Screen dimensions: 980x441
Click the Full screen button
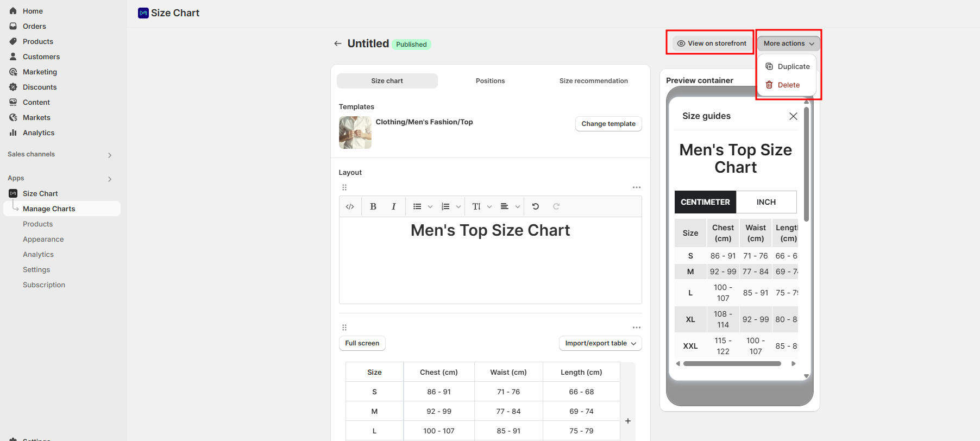point(362,343)
